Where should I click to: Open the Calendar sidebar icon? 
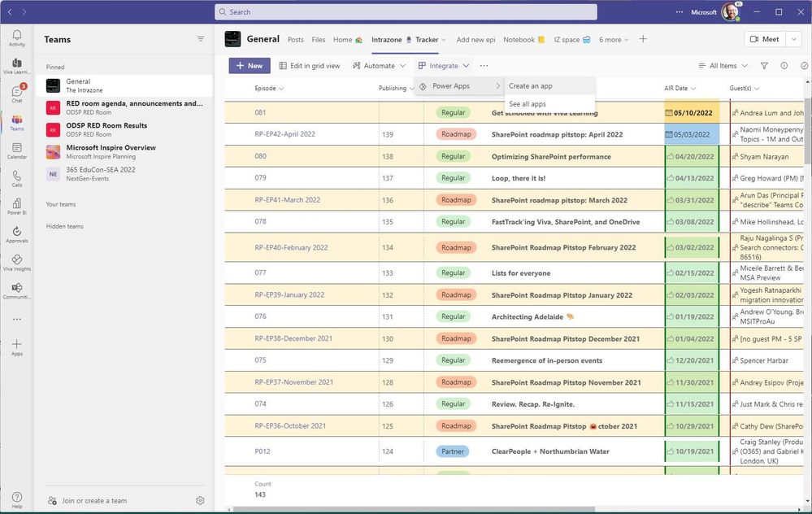point(16,150)
